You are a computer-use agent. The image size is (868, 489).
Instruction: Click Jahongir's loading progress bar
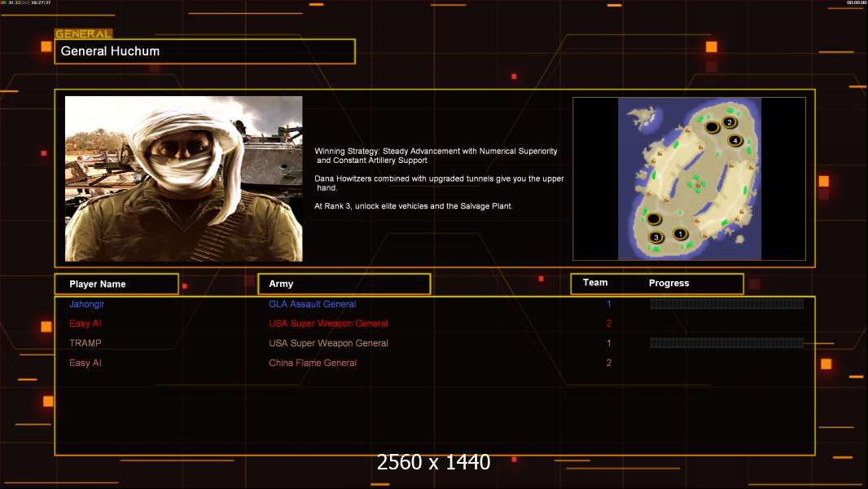point(727,304)
